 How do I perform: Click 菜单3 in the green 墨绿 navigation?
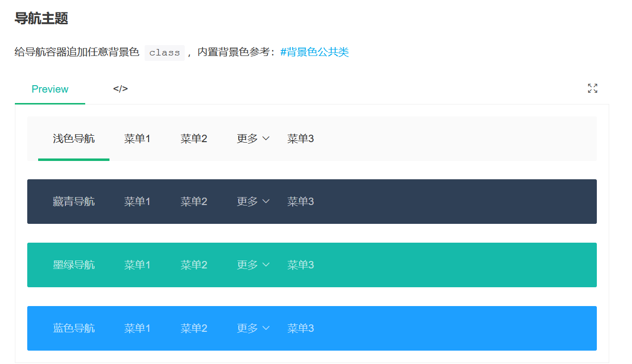(300, 264)
